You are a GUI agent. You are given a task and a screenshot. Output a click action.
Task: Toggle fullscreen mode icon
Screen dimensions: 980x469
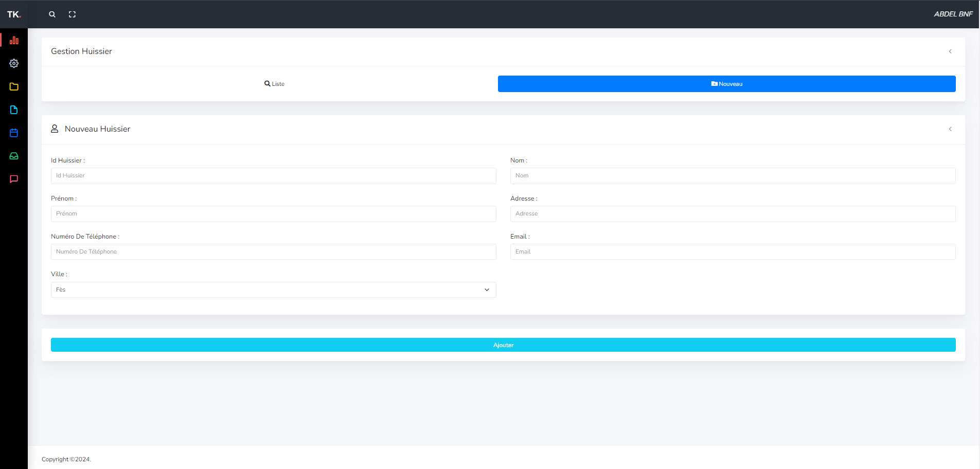click(x=72, y=14)
